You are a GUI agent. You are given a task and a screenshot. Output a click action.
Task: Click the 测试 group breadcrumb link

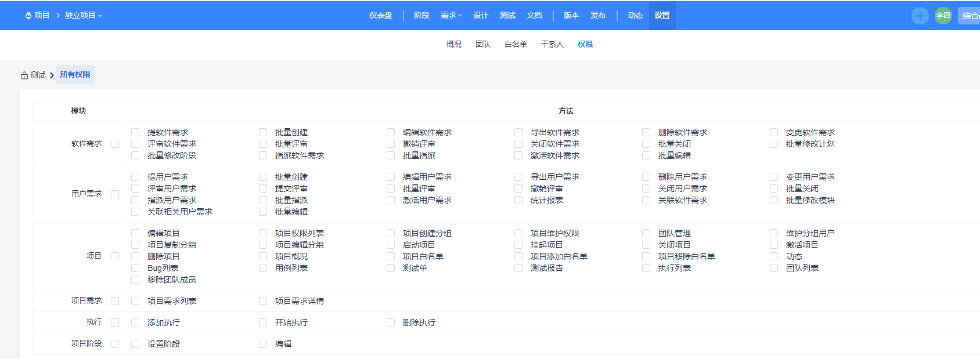pos(38,75)
